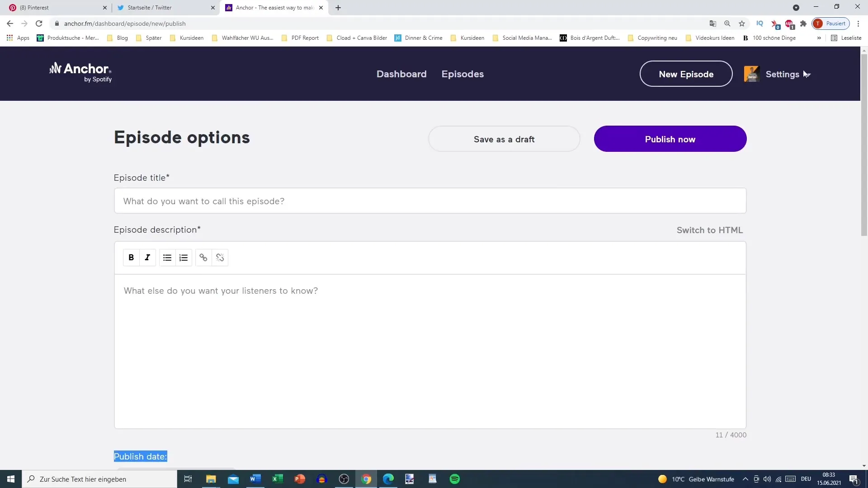Click the insert link icon
Image resolution: width=868 pixels, height=488 pixels.
coord(203,258)
